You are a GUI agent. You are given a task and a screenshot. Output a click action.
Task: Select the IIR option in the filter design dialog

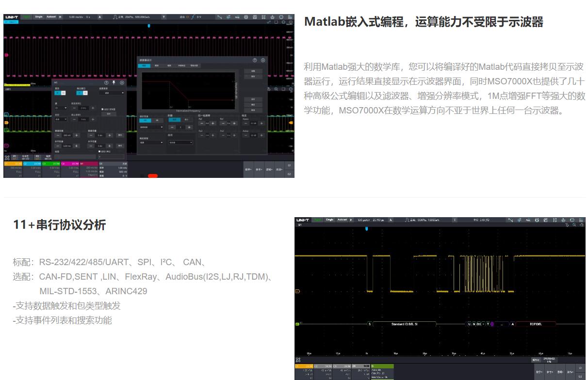[157, 120]
